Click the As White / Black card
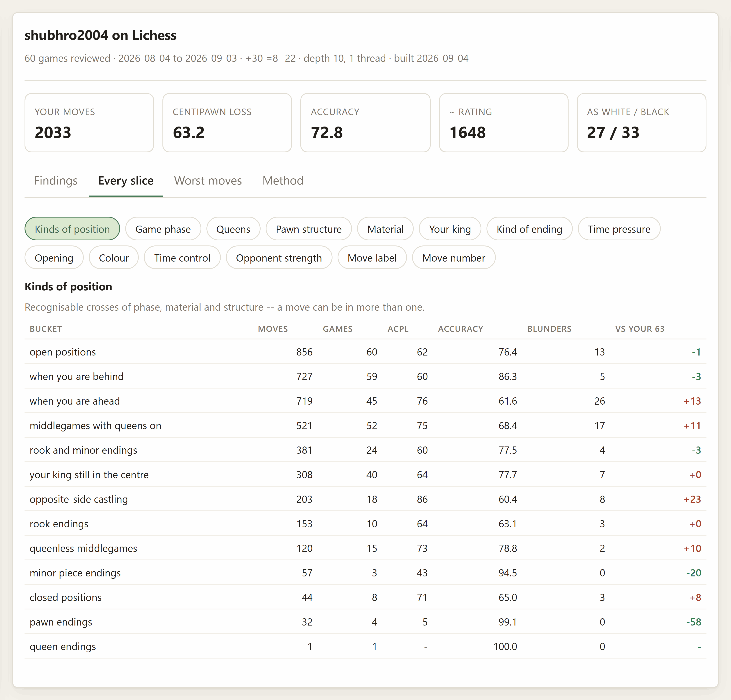 [x=642, y=123]
